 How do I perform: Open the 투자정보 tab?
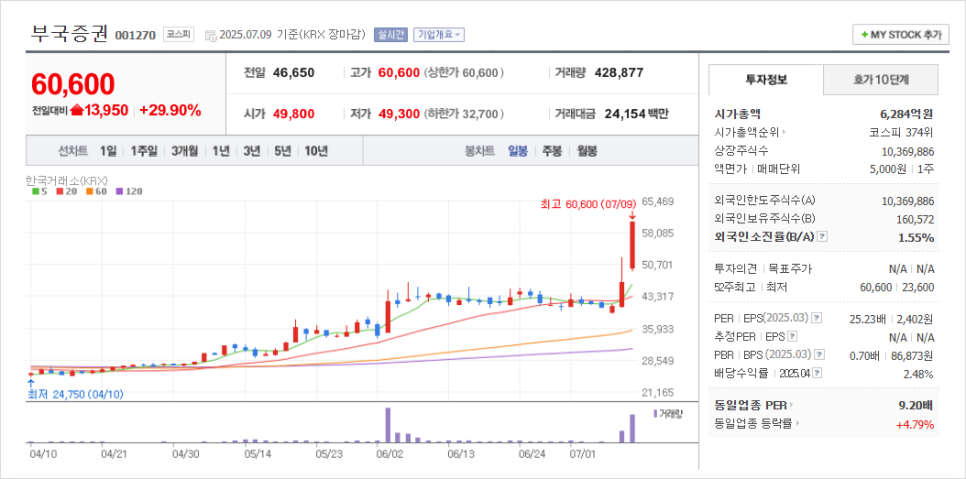point(766,79)
